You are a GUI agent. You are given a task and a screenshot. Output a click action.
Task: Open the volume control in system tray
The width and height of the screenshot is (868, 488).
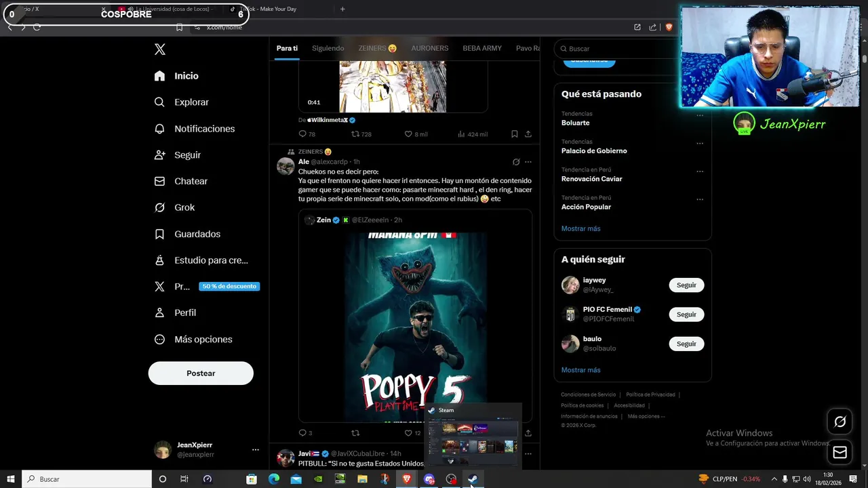(807, 479)
